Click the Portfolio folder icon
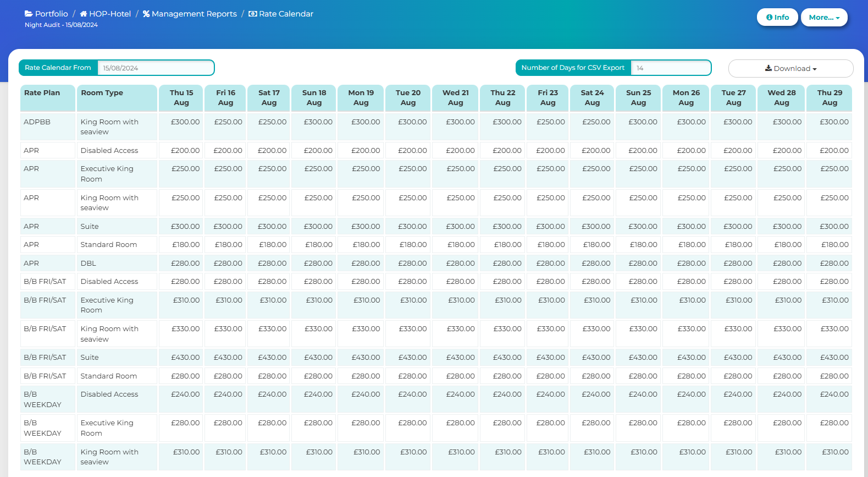The image size is (868, 477). point(29,14)
